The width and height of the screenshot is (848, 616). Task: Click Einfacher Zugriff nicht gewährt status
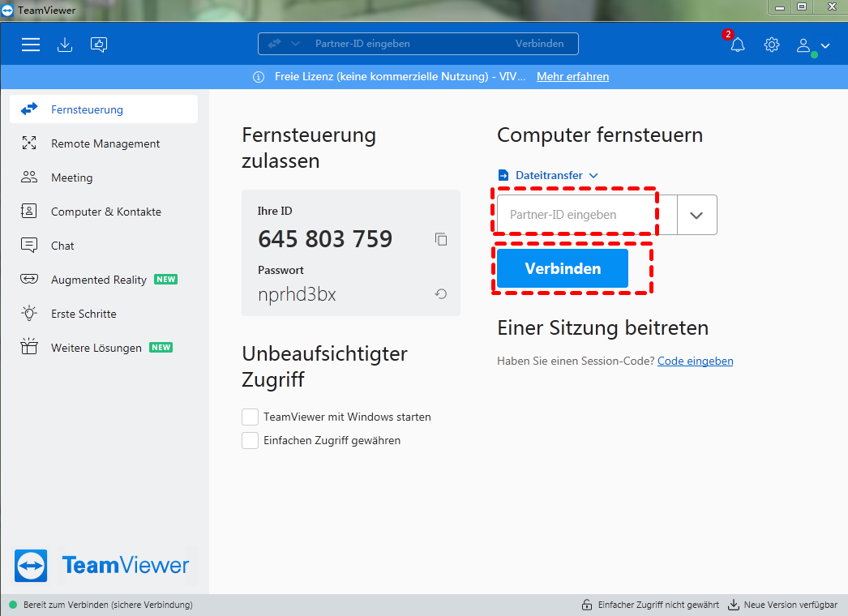[658, 605]
